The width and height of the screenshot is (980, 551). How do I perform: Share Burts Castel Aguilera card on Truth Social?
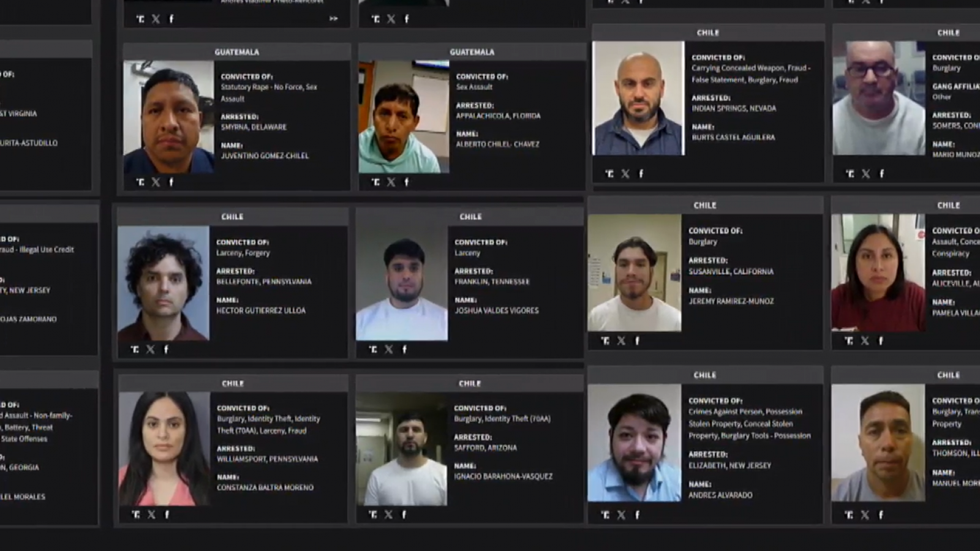pos(609,174)
